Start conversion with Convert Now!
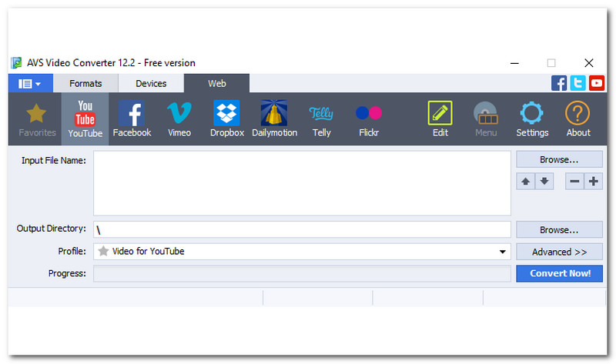616x364 pixels. pyautogui.click(x=559, y=273)
